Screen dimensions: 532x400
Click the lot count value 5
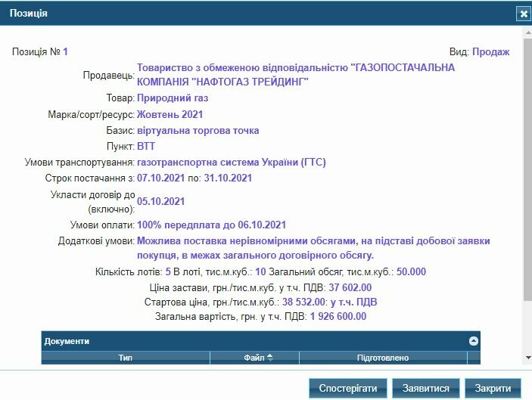click(168, 271)
